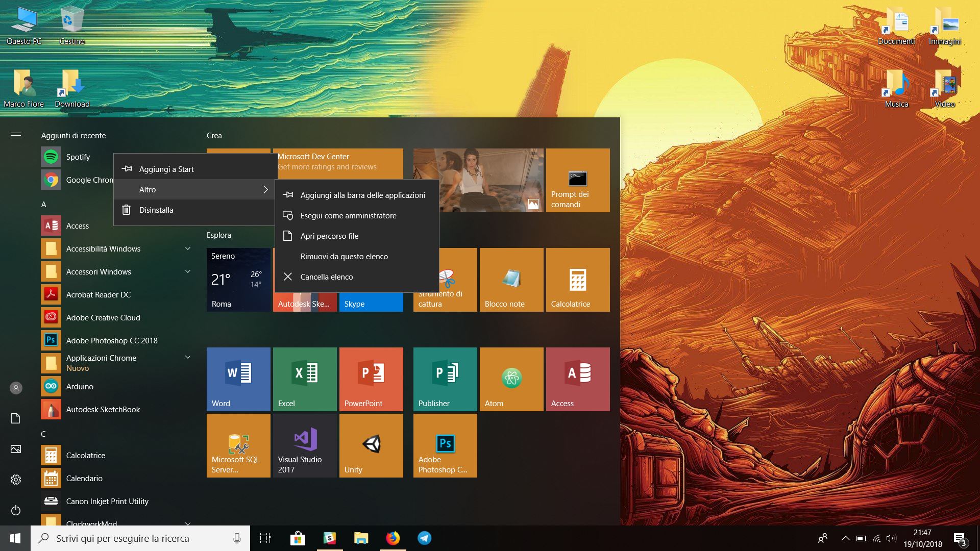This screenshot has height=551, width=980.
Task: Click Disinstalla in the context menu
Action: pyautogui.click(x=156, y=210)
